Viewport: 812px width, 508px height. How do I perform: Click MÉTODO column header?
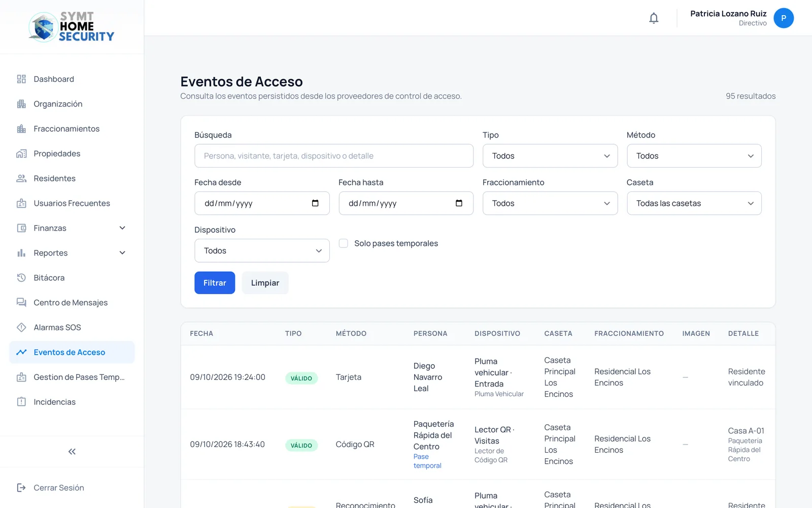pos(351,334)
